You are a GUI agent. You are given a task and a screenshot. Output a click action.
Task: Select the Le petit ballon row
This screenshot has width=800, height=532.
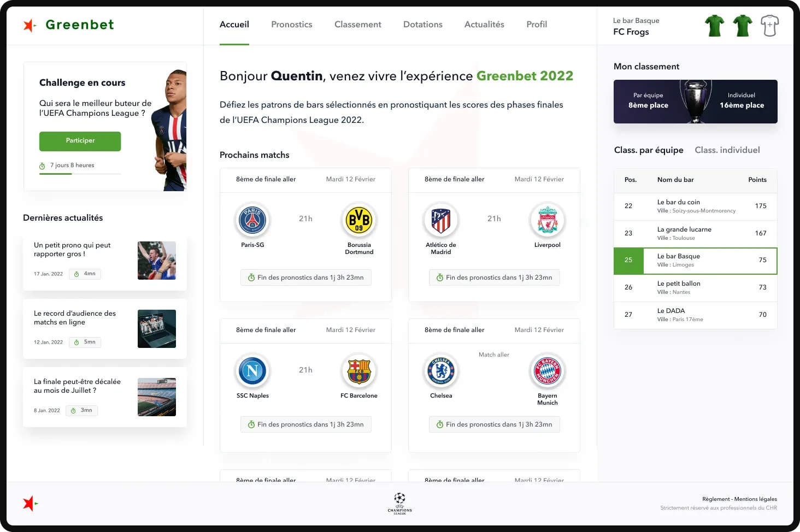pos(696,288)
